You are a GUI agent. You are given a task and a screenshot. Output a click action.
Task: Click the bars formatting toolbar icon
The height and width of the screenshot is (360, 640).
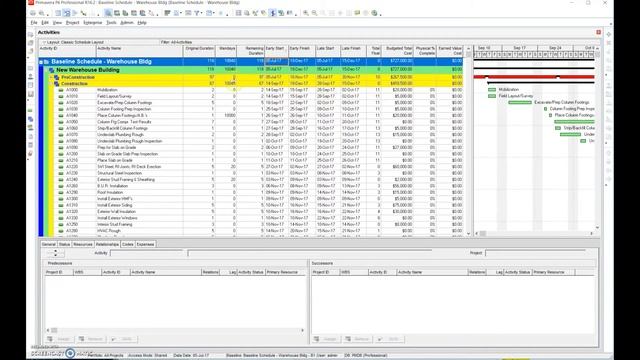[x=167, y=13]
